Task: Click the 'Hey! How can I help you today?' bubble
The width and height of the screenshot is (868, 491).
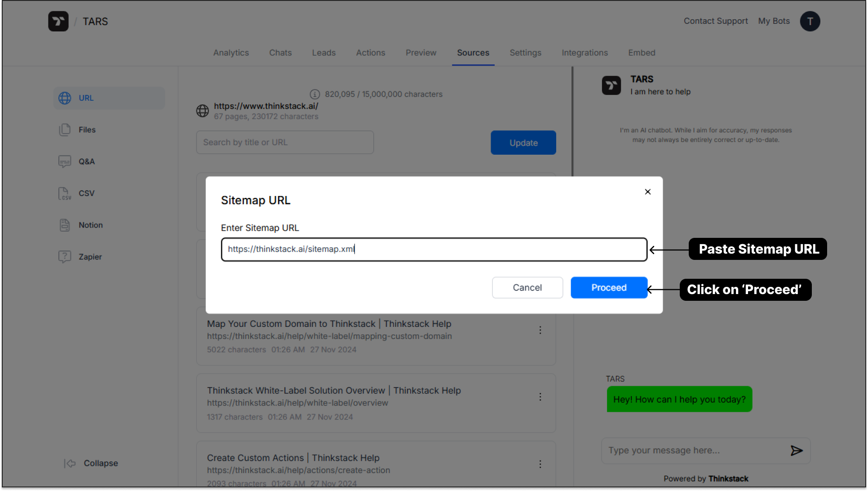Action: coord(679,399)
